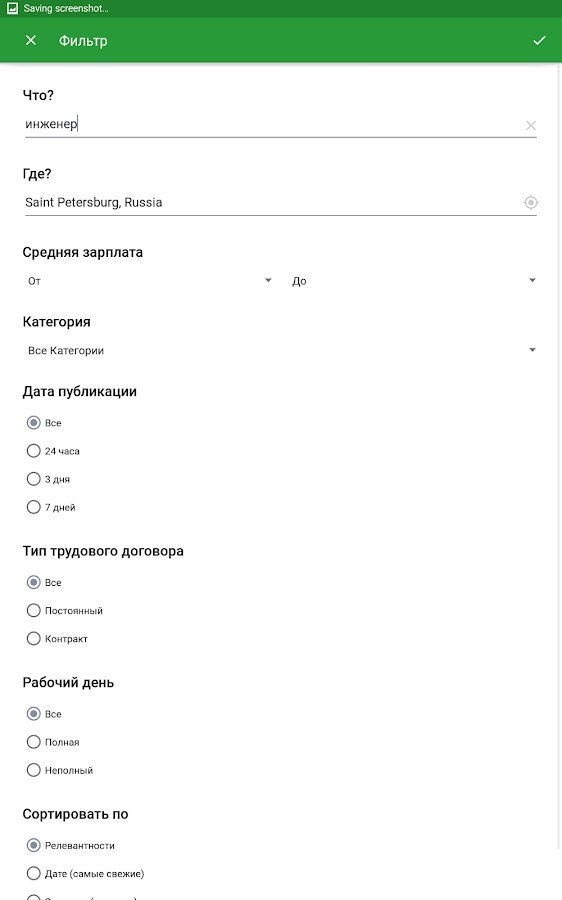The image size is (562, 900).
Task: Open the До salary dropdown
Action: click(413, 281)
